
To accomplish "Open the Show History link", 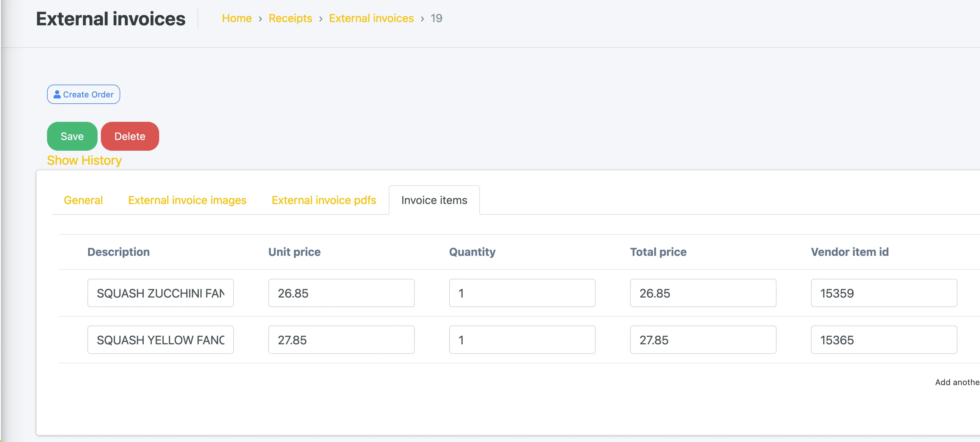I will tap(84, 161).
